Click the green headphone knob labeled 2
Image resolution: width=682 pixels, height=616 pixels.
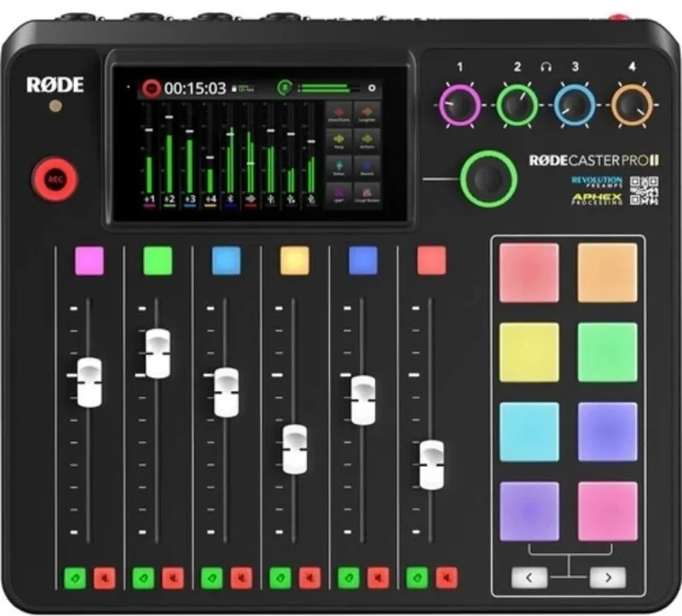(x=517, y=105)
